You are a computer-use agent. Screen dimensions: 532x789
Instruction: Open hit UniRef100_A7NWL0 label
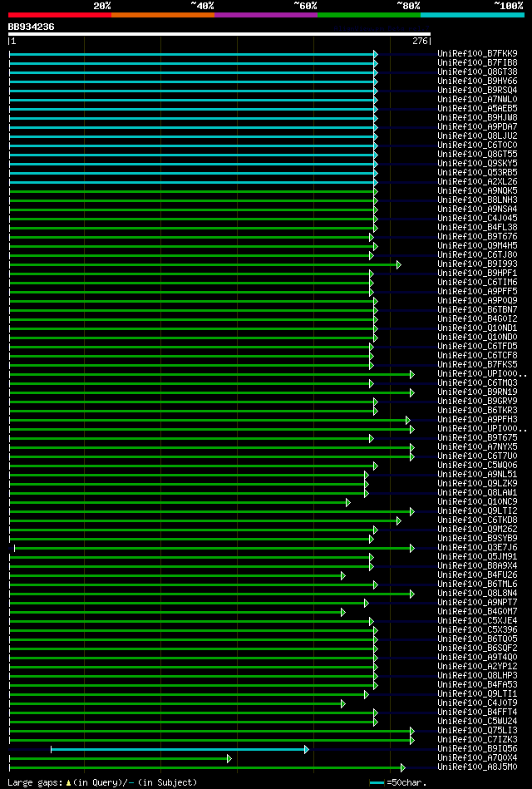click(x=477, y=99)
